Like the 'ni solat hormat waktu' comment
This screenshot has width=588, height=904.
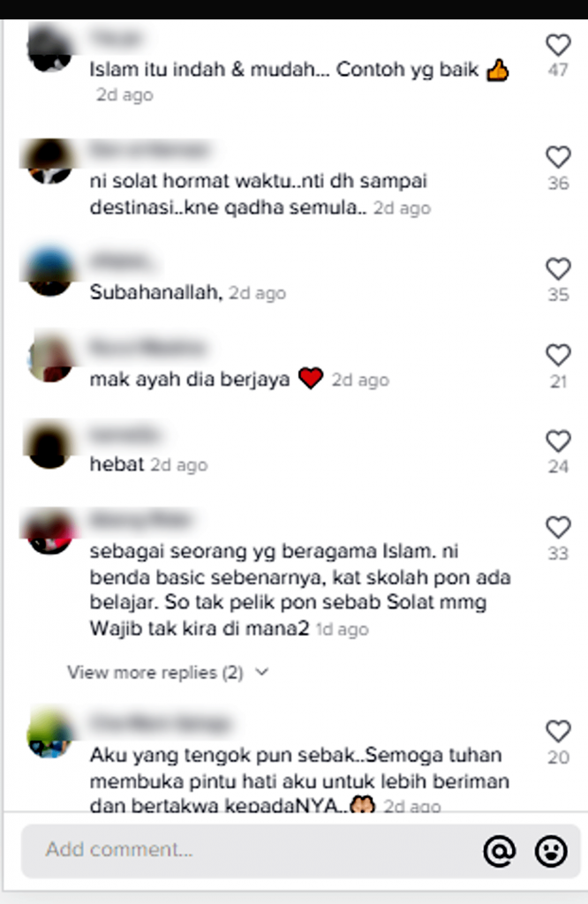[x=558, y=157]
